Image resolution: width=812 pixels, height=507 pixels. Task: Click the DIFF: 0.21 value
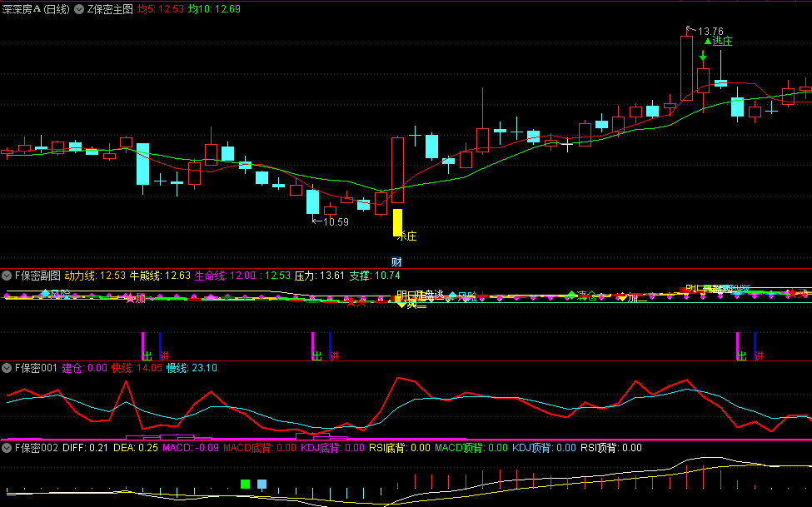coord(86,448)
